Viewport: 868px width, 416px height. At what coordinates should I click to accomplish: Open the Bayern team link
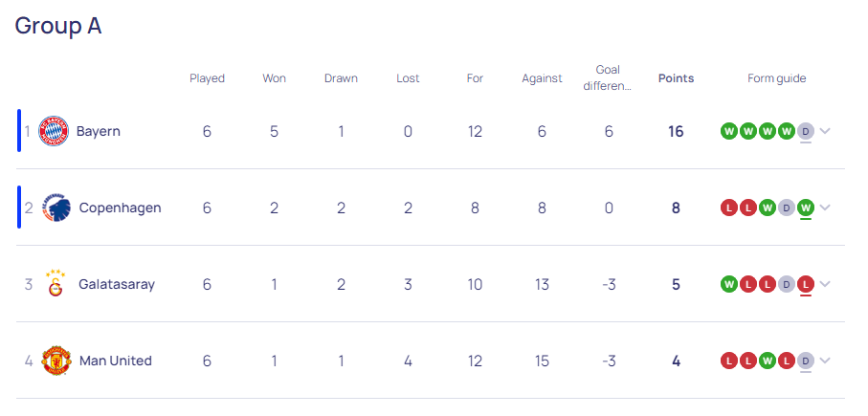[x=98, y=132]
